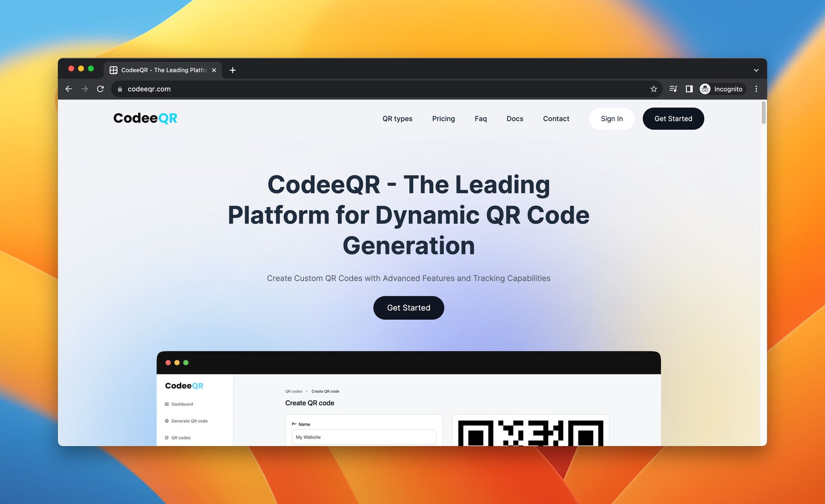Open the Faq navigation menu item
Image resolution: width=825 pixels, height=504 pixels.
(x=480, y=118)
